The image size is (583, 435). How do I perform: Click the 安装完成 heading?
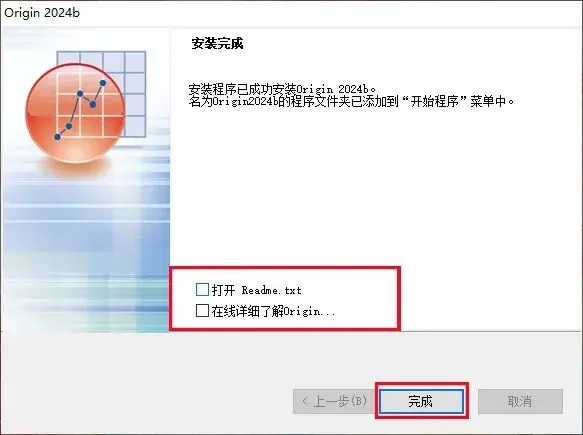click(218, 44)
